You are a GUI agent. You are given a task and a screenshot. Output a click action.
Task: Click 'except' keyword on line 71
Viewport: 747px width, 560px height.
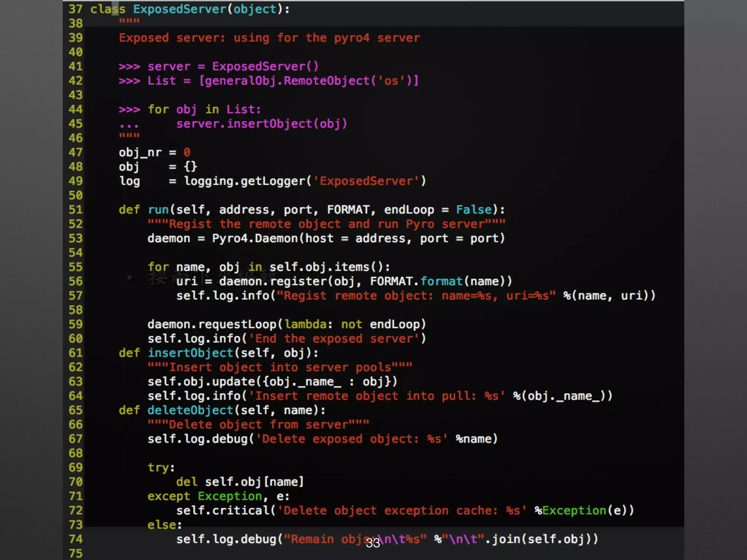click(169, 496)
